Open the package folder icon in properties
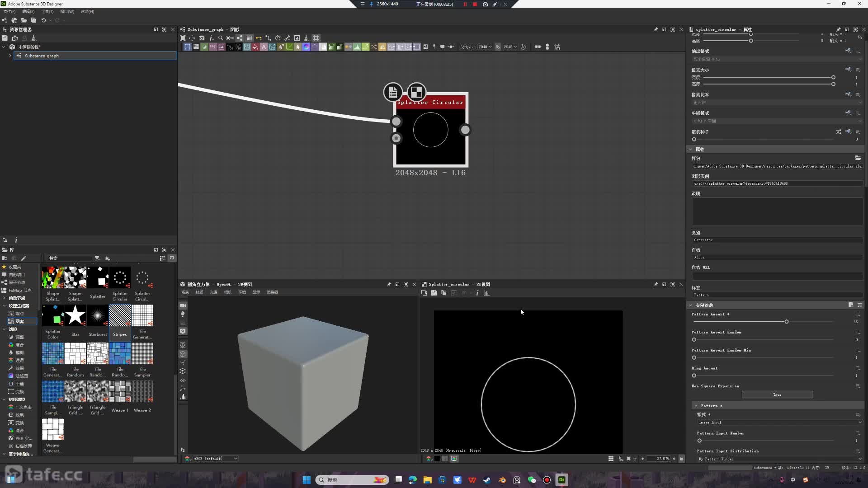This screenshot has width=868, height=488. [x=858, y=158]
